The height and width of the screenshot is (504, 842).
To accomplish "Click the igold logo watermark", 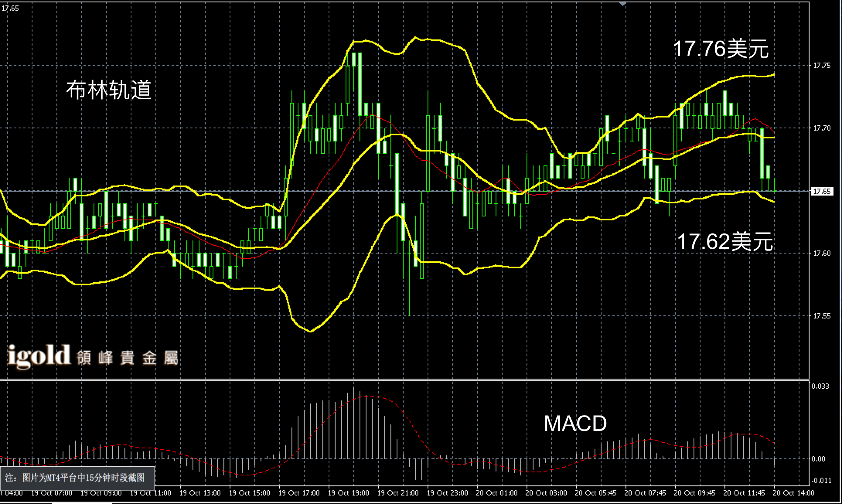I will point(39,356).
